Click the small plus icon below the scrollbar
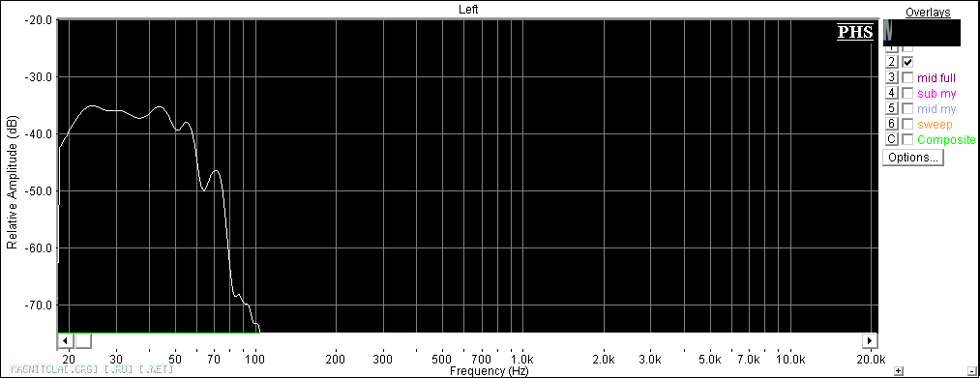 pos(898,370)
